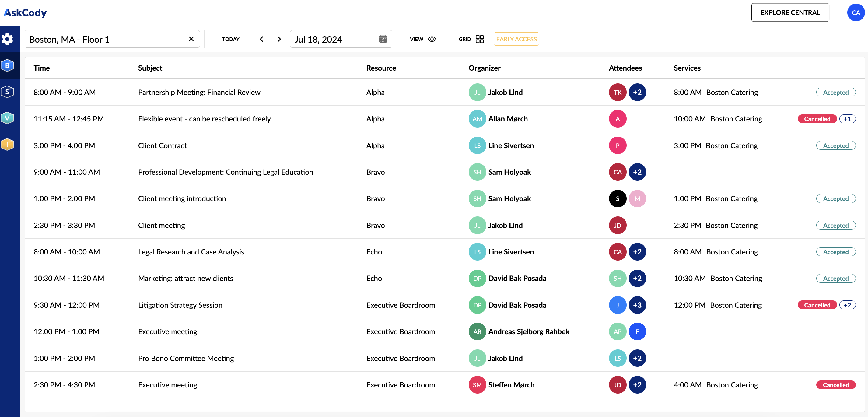Image resolution: width=868 pixels, height=417 pixels.
Task: Click the EXPLORE CENTRAL button
Action: pos(790,12)
